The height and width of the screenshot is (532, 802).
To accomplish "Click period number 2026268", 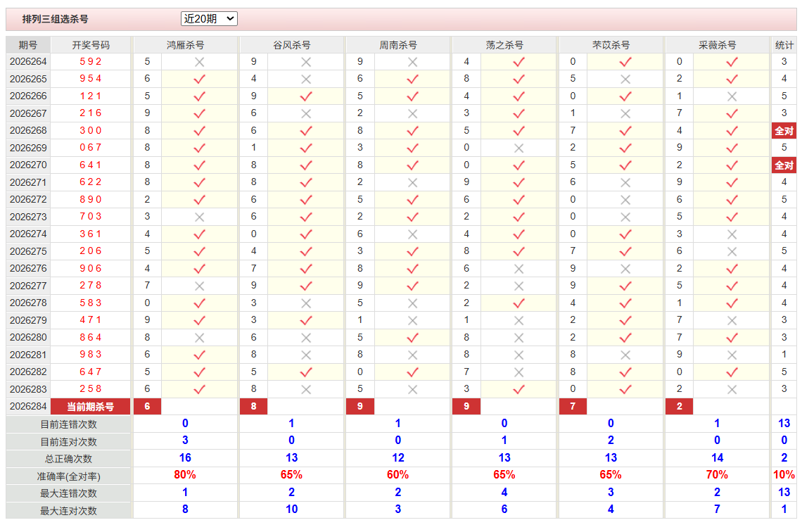I will pos(28,130).
